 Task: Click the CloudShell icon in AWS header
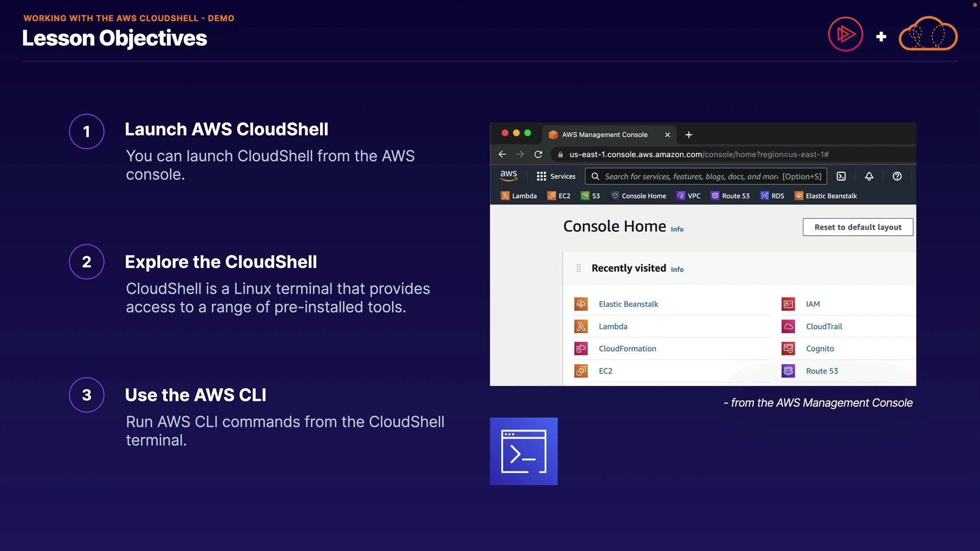pos(841,176)
